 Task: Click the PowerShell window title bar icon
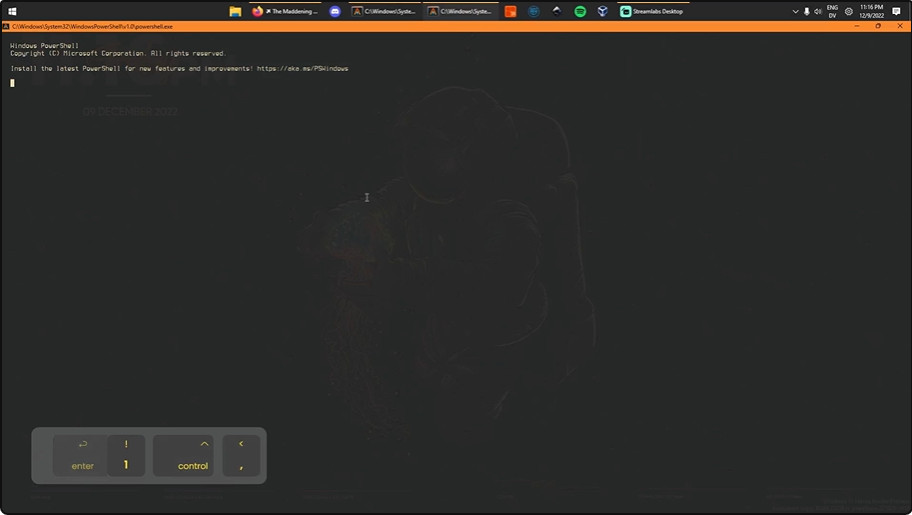[x=6, y=26]
